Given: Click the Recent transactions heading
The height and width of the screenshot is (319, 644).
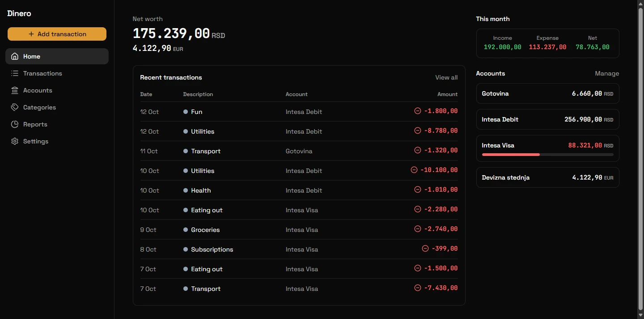Looking at the screenshot, I should 171,77.
